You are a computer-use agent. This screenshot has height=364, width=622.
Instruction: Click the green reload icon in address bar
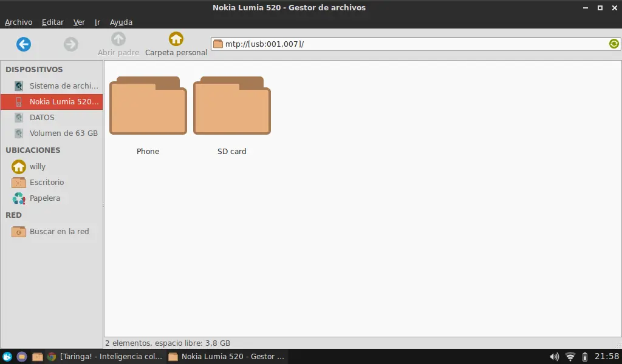tap(613, 43)
